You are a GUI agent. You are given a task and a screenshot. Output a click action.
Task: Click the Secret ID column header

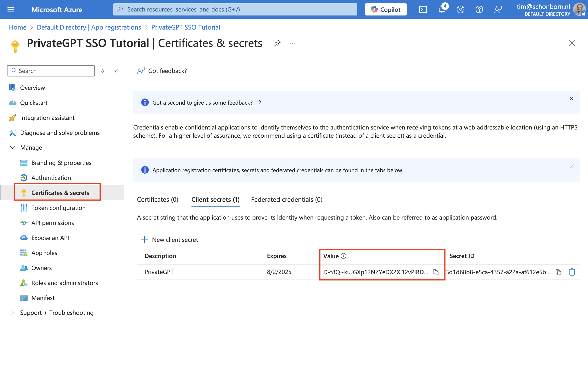462,256
